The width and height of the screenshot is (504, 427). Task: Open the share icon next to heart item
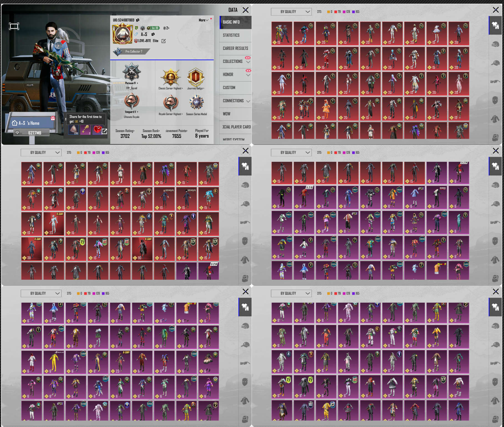pyautogui.click(x=104, y=132)
